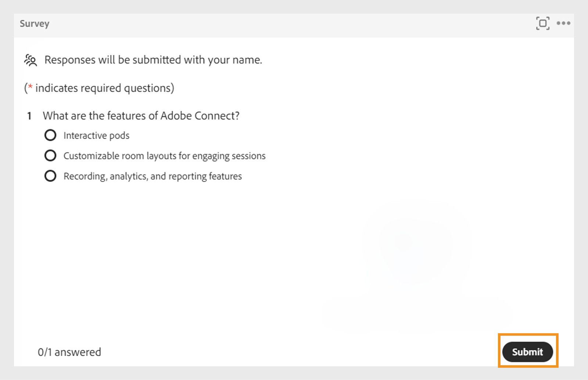Select the Interactive pods radio button

click(x=51, y=135)
